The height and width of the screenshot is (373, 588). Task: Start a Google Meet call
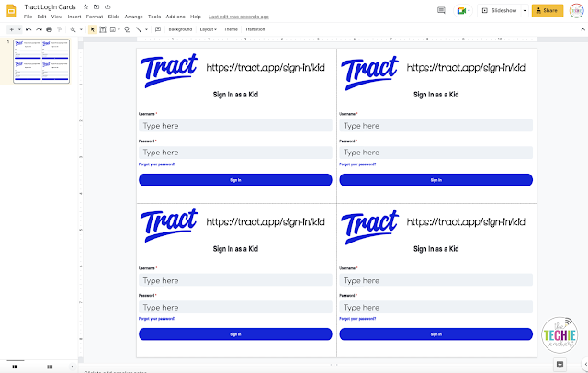click(x=461, y=10)
